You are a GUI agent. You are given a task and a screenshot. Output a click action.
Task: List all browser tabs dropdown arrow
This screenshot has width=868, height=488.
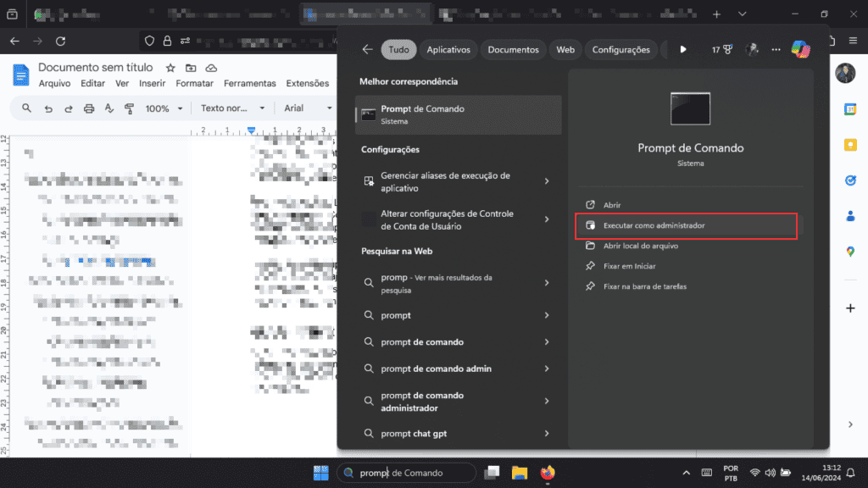click(x=743, y=14)
